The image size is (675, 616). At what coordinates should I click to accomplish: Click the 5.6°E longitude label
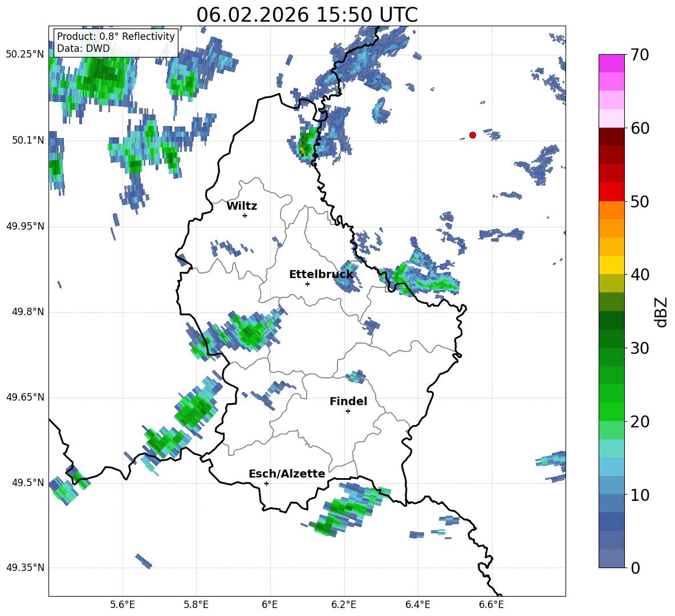click(x=123, y=605)
